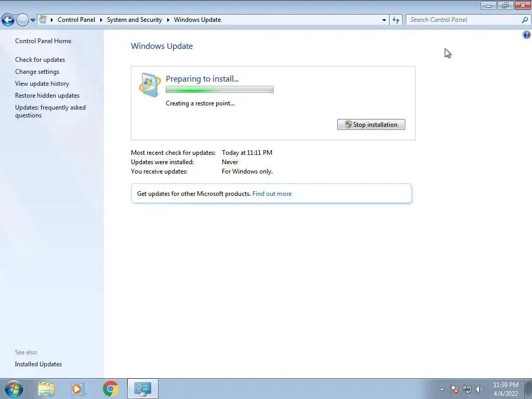This screenshot has width=532, height=399.
Task: Click the search magnifier icon
Action: tap(525, 20)
